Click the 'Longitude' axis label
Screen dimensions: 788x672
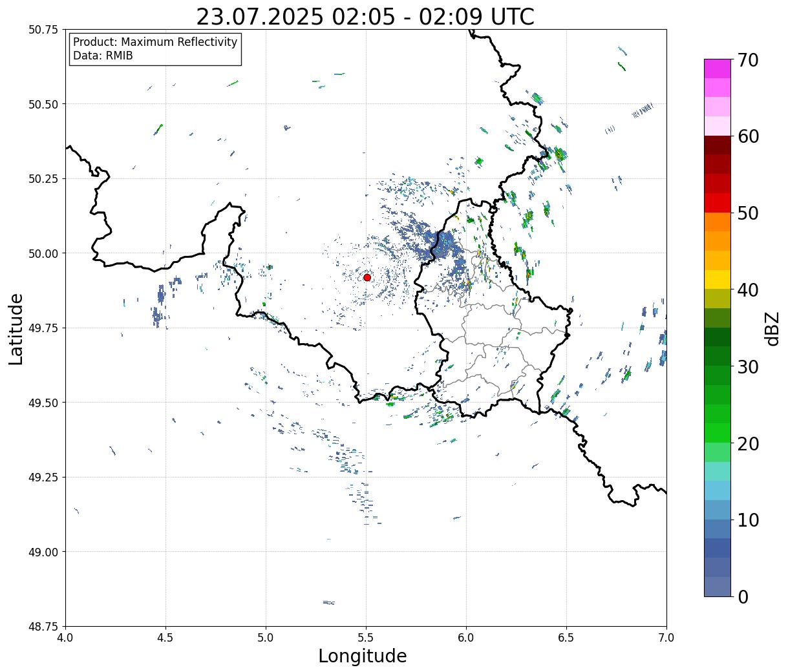[363, 656]
